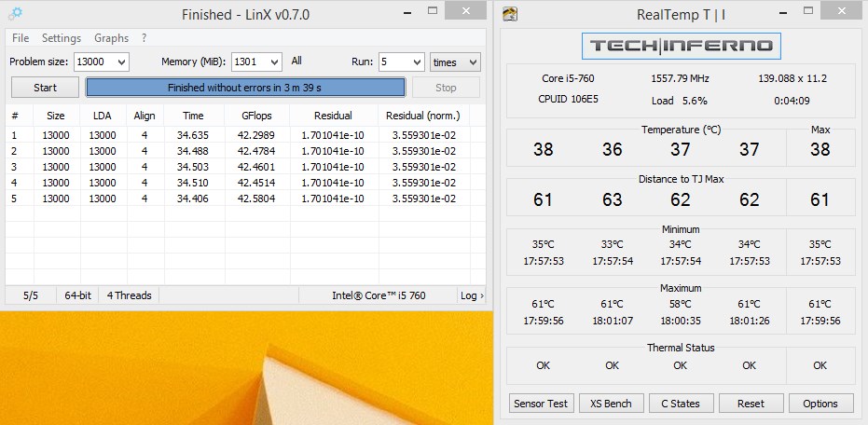Click the CPUID 106E5 text

(568, 100)
